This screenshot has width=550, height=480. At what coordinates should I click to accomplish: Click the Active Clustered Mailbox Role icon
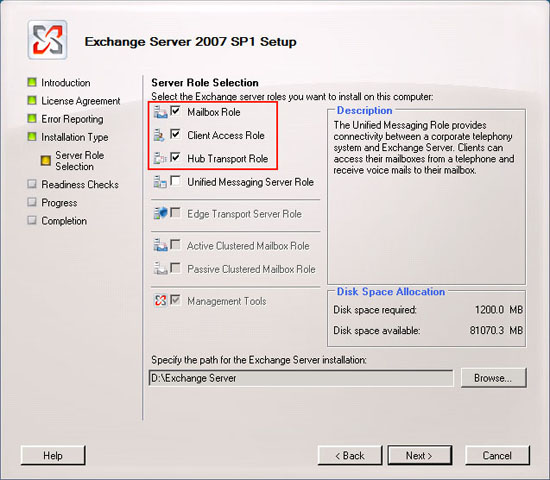[x=160, y=245]
